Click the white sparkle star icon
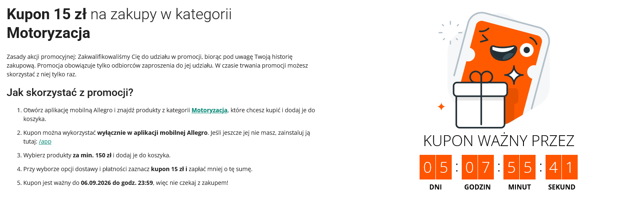Screen dimensions: 644x202 pos(514,76)
